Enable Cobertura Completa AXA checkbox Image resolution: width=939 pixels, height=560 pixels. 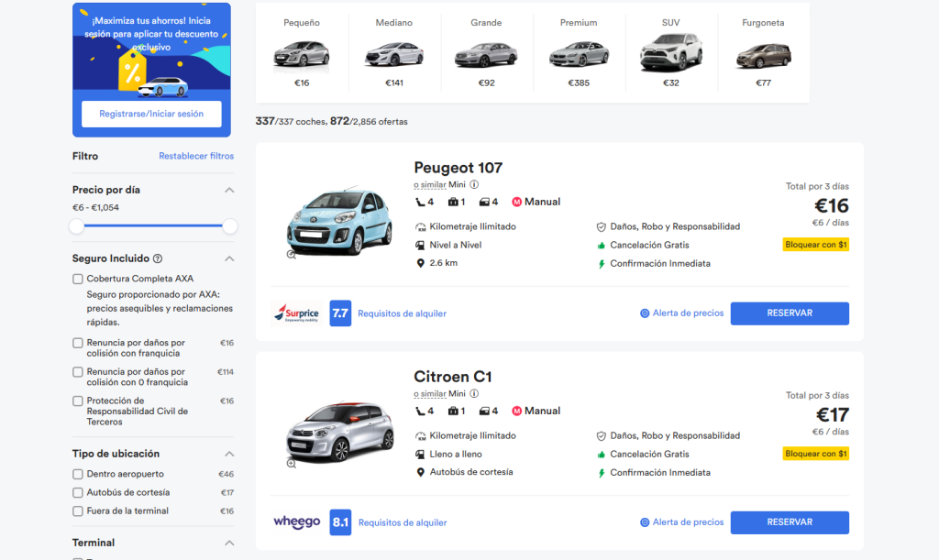78,279
